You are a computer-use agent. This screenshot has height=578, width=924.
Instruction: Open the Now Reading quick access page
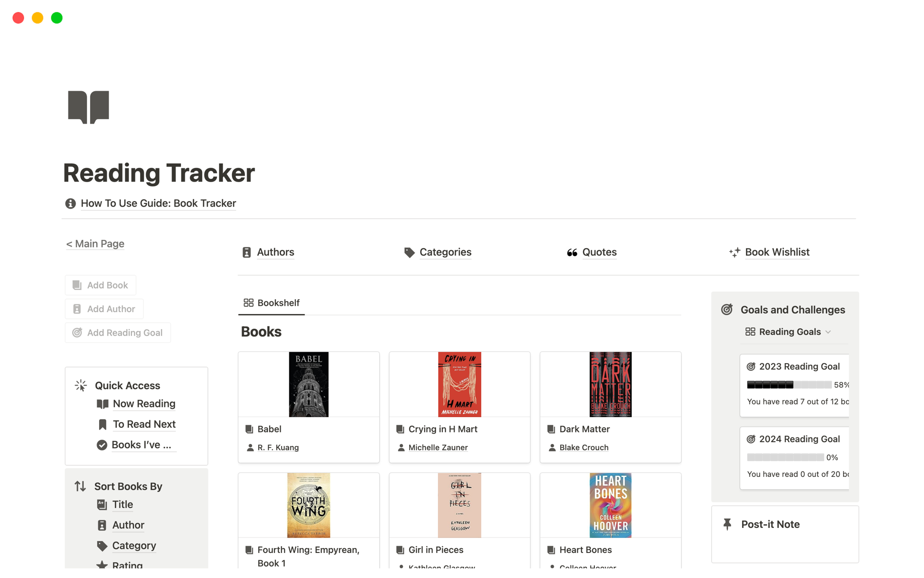click(x=144, y=404)
